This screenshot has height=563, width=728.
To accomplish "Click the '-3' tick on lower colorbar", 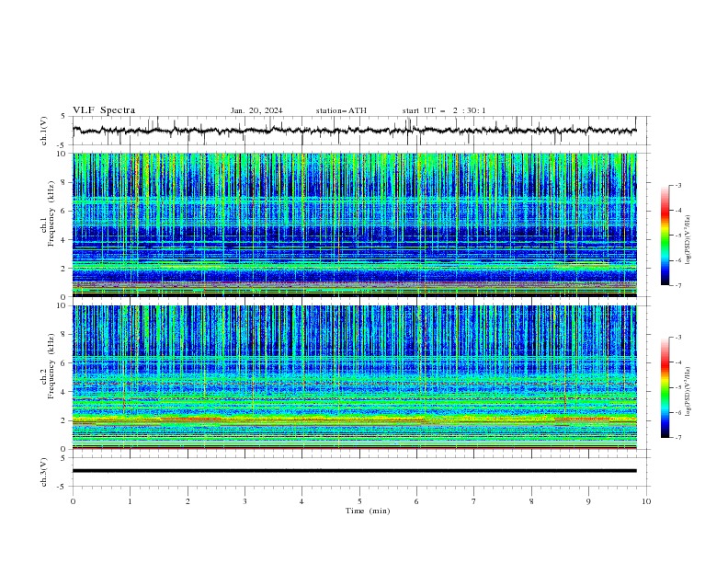I will coord(678,338).
